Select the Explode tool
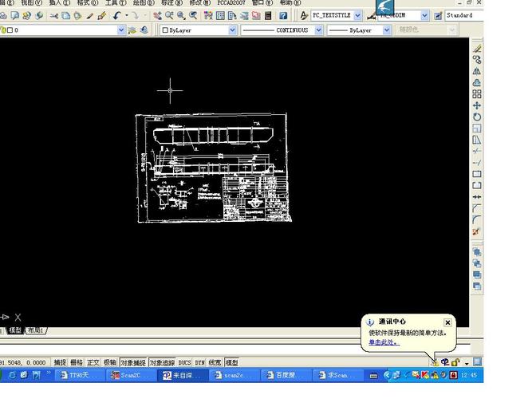 [x=477, y=231]
